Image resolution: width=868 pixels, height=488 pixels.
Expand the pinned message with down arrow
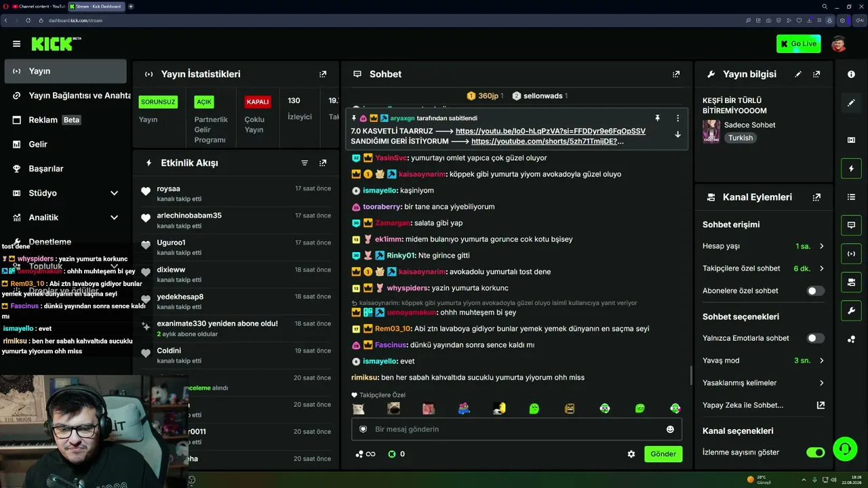677,134
